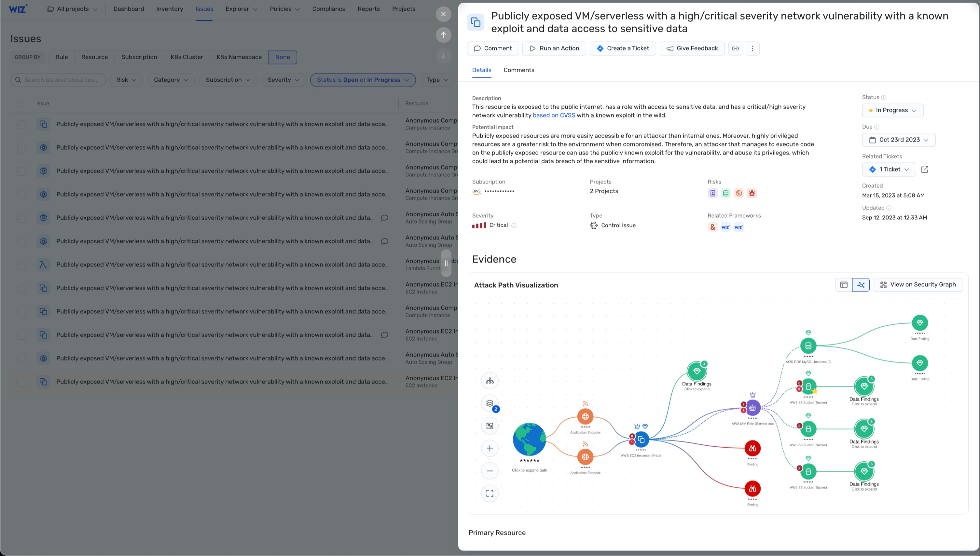Select the AWS EC2 Instance graph node
This screenshot has height=556, width=980.
641,440
